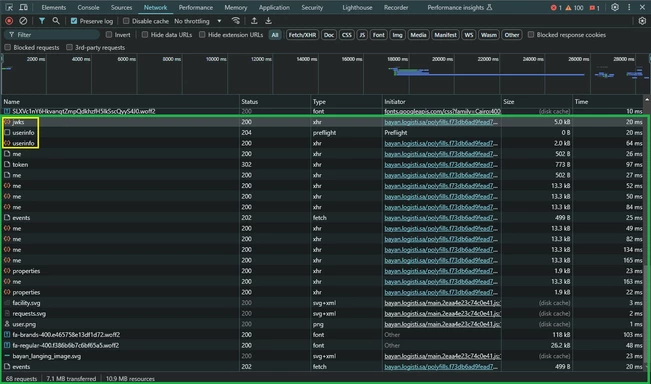Select the user.png request row
Viewport: 651px width, 384px height.
pyautogui.click(x=323, y=324)
